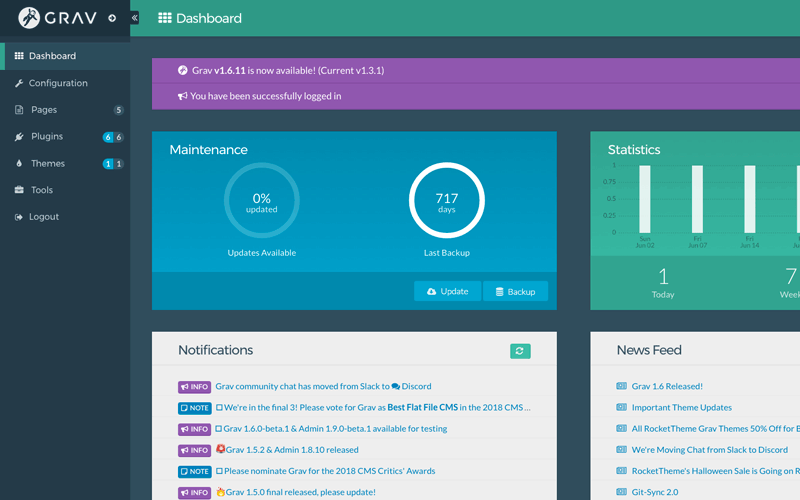The image size is (800, 500).
Task: Click the INFO badge beside Grav 1.5.2 released
Action: click(x=194, y=451)
